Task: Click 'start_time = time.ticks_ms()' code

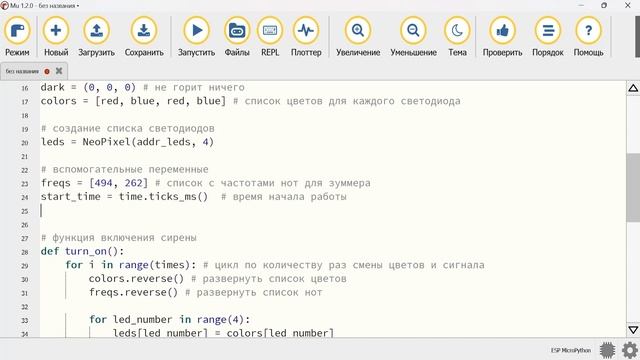Action: 124,197
